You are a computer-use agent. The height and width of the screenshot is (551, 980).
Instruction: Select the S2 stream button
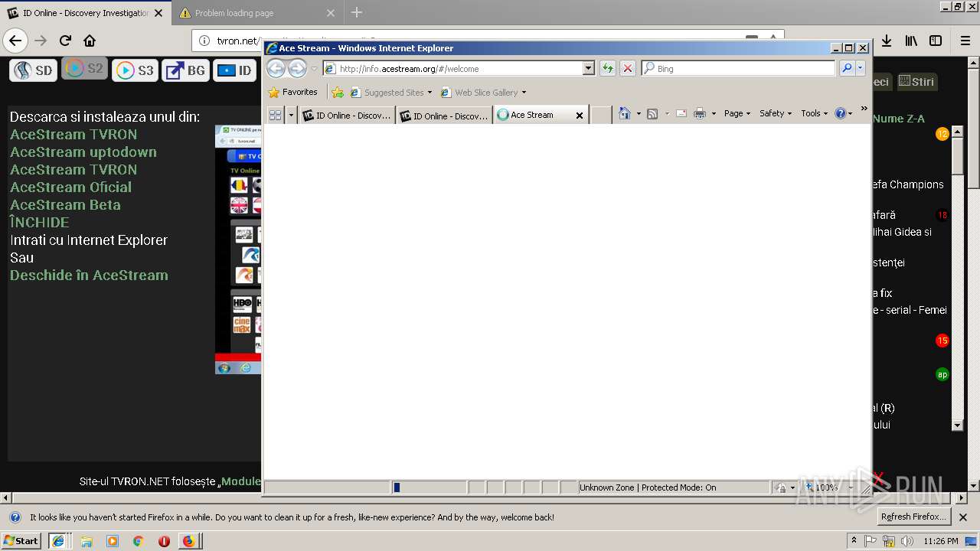click(84, 68)
